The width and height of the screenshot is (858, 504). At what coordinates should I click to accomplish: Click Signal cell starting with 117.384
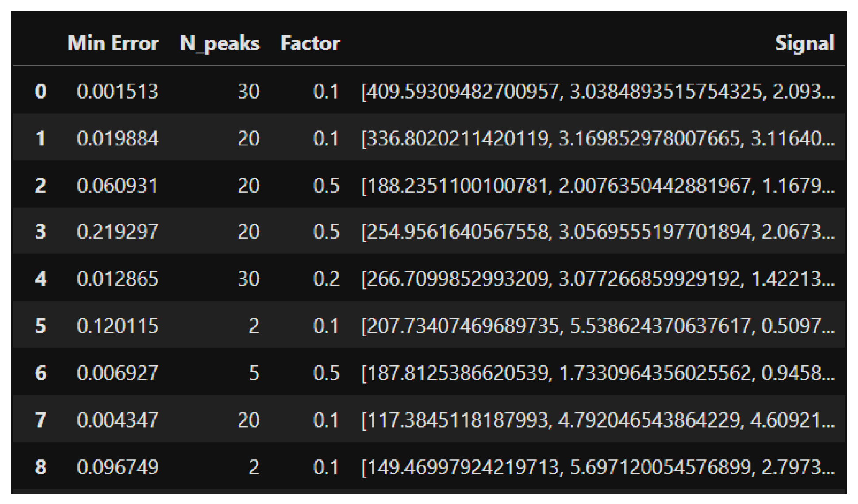[597, 420]
